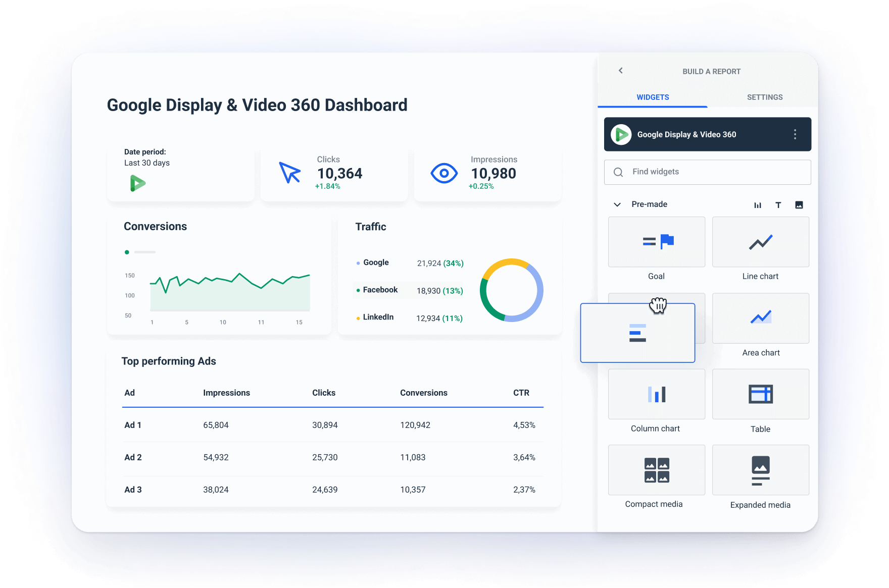The width and height of the screenshot is (889, 588).
Task: Open the Google Display & Video 360 options menu
Action: pyautogui.click(x=794, y=134)
